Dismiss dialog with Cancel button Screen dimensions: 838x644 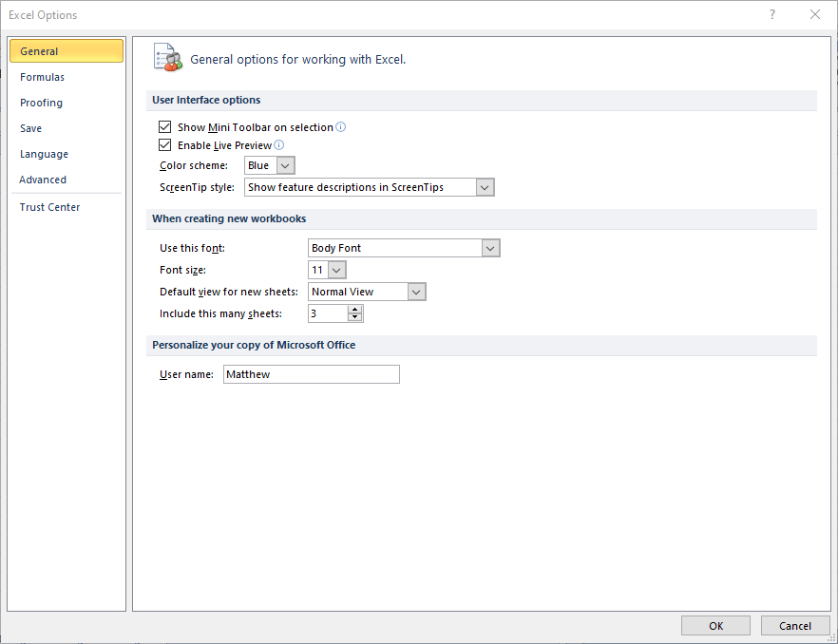pos(795,626)
